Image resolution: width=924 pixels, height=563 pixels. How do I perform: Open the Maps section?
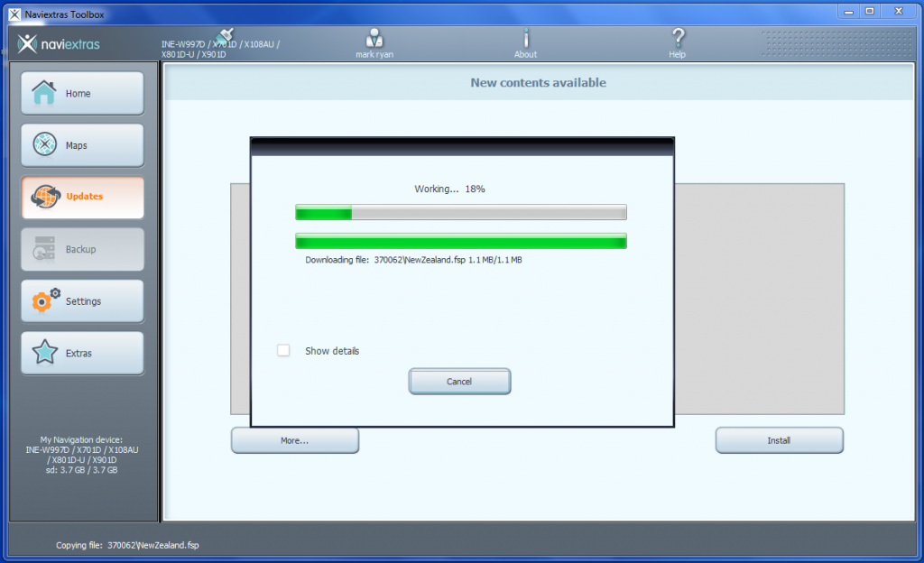81,144
